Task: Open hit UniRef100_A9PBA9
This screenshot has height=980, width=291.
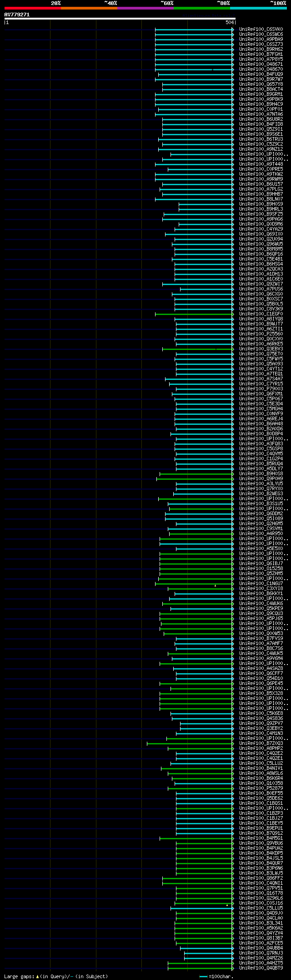Action: click(261, 39)
